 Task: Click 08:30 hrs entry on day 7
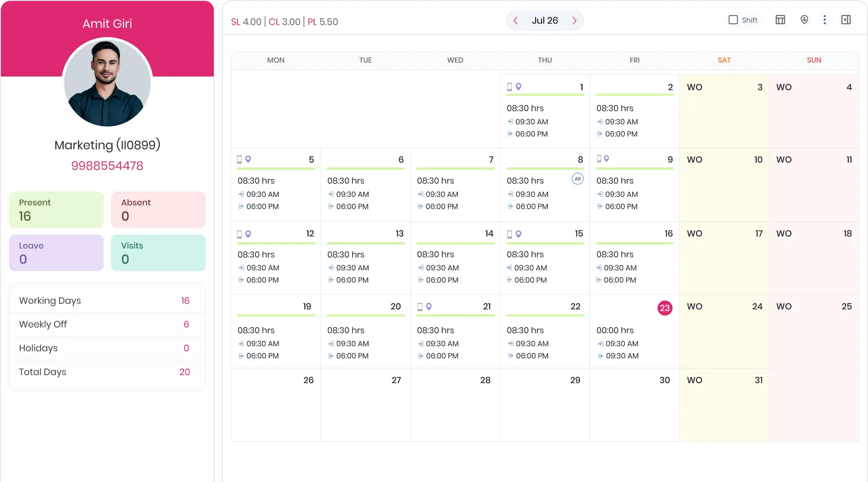pyautogui.click(x=435, y=181)
